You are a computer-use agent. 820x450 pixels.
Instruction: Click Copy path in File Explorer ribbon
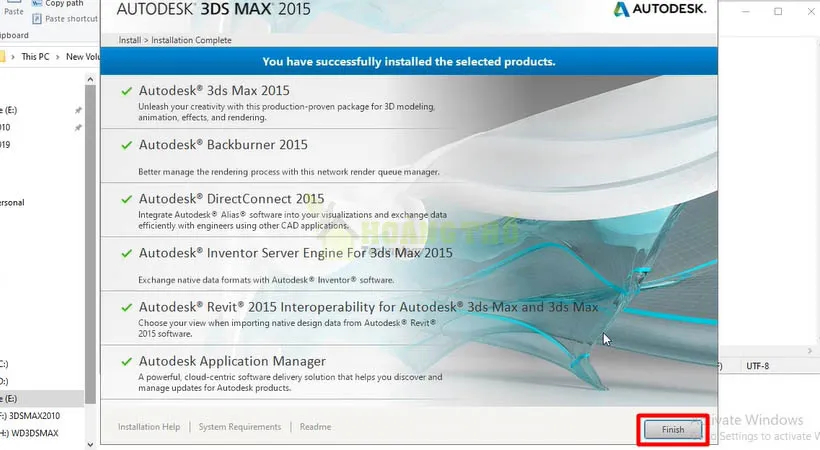64,3
